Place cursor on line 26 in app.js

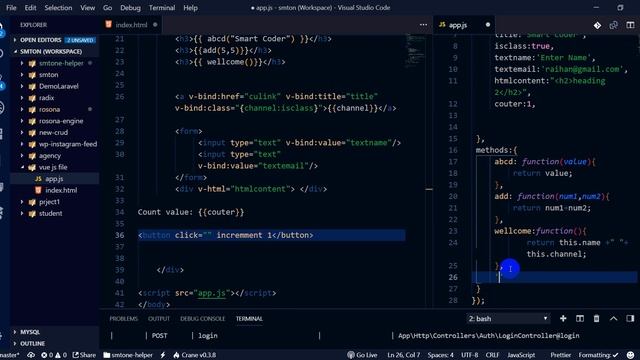point(554,277)
